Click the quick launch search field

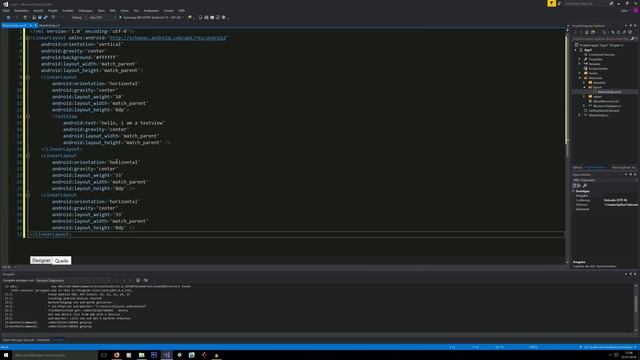click(587, 3)
